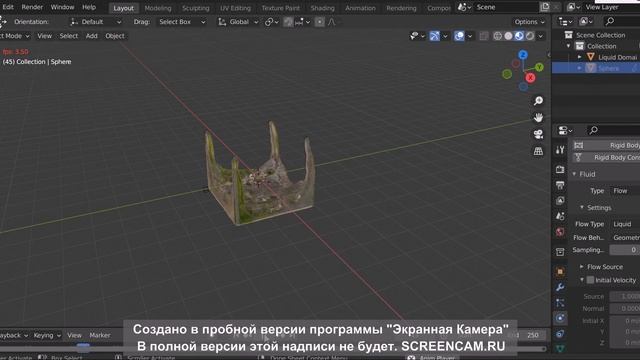Open the Scene properties tab
The image size is (640, 360).
tap(560, 216)
